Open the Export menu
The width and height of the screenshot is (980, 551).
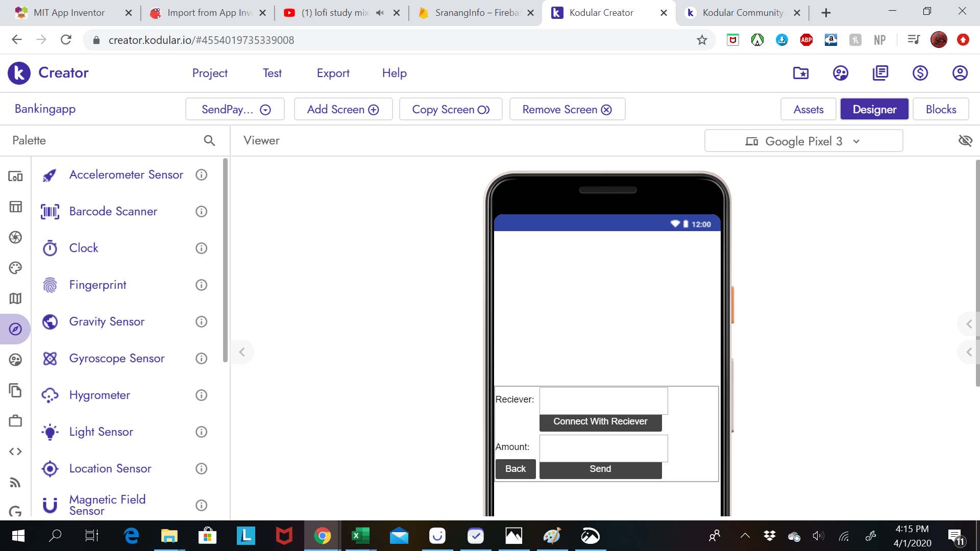tap(333, 73)
